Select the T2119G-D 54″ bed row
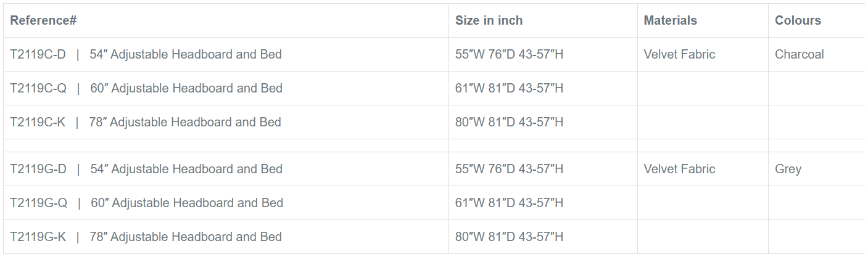This screenshot has height=254, width=868. point(146,169)
